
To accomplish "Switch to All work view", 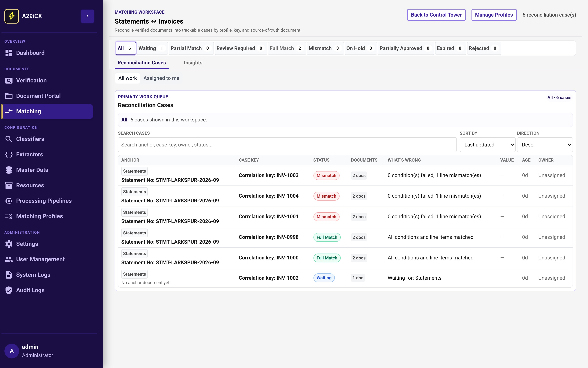I will point(128,78).
